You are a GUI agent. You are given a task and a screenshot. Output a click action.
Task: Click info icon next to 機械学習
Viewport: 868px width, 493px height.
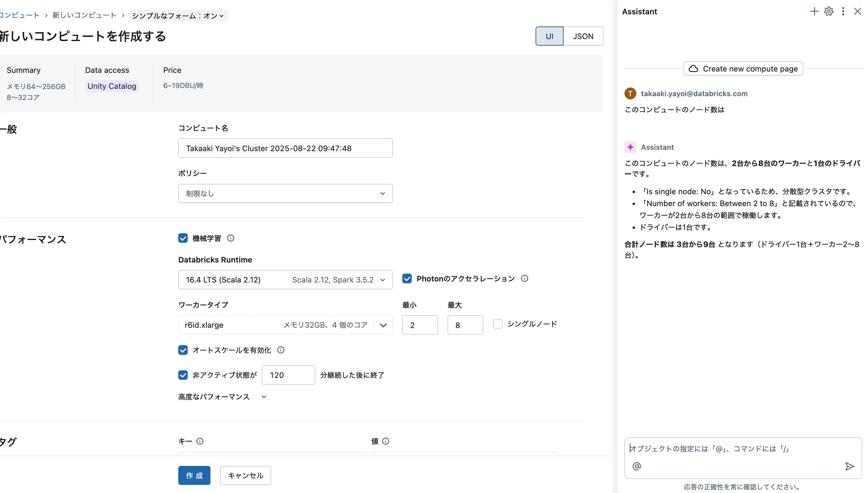point(231,238)
